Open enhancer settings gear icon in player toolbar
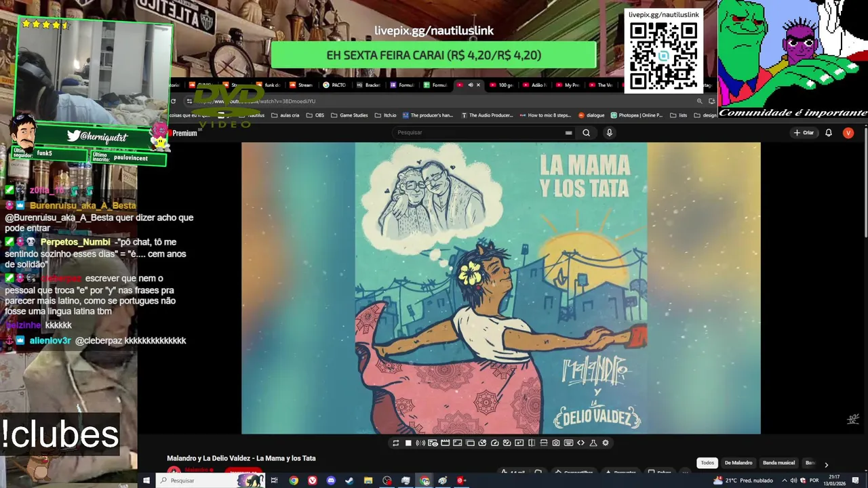This screenshot has width=868, height=488. 606,443
